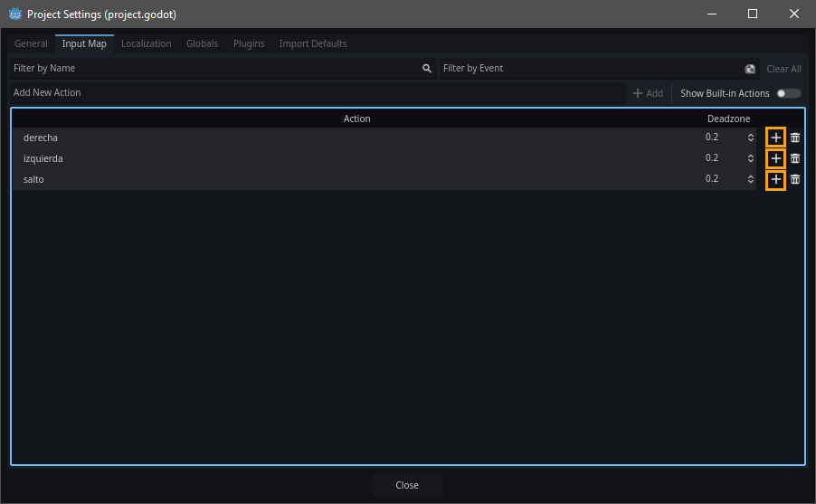Image resolution: width=816 pixels, height=504 pixels.
Task: Click the Clear All button
Action: pos(783,69)
